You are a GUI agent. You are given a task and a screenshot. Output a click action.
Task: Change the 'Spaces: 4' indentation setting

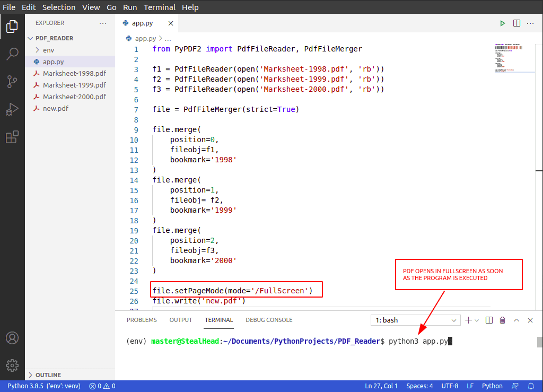(419, 386)
